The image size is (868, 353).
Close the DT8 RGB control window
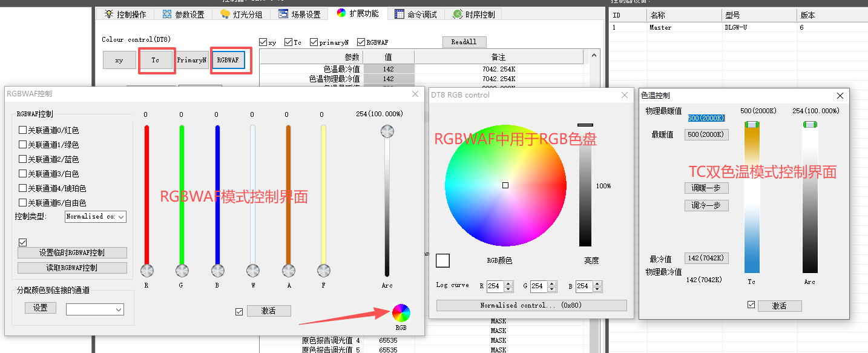coord(625,95)
